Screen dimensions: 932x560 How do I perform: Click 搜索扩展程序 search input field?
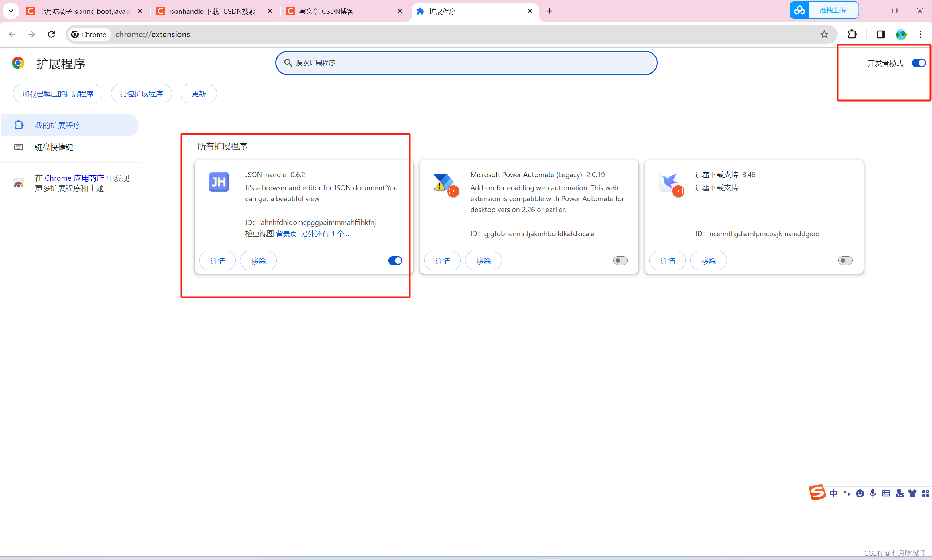pos(465,63)
